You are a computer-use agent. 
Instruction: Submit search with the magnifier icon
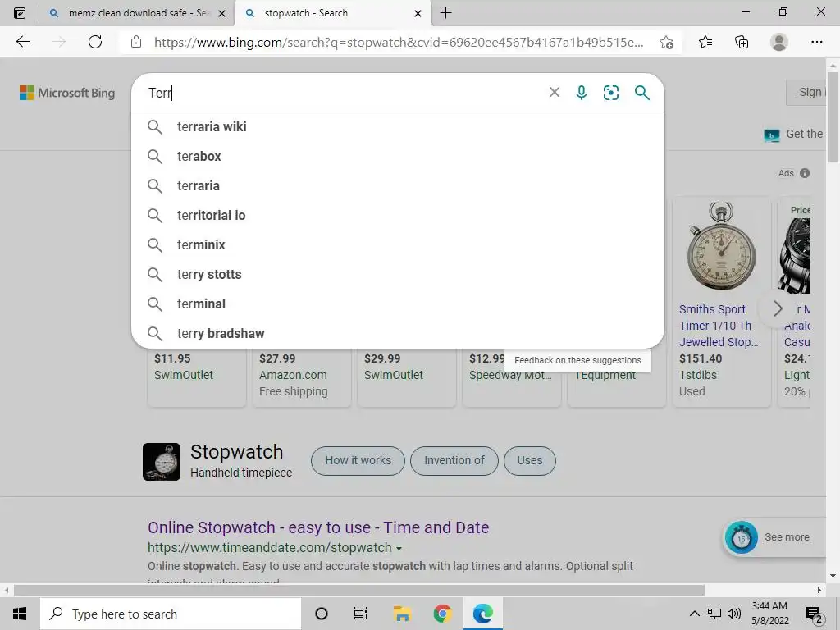pyautogui.click(x=641, y=92)
